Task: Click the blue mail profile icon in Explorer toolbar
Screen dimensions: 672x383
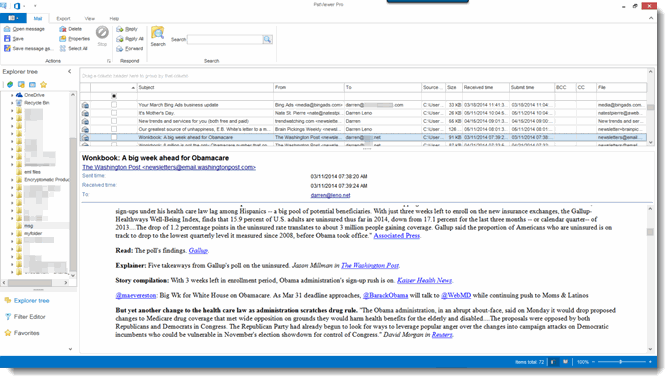Action: point(32,84)
